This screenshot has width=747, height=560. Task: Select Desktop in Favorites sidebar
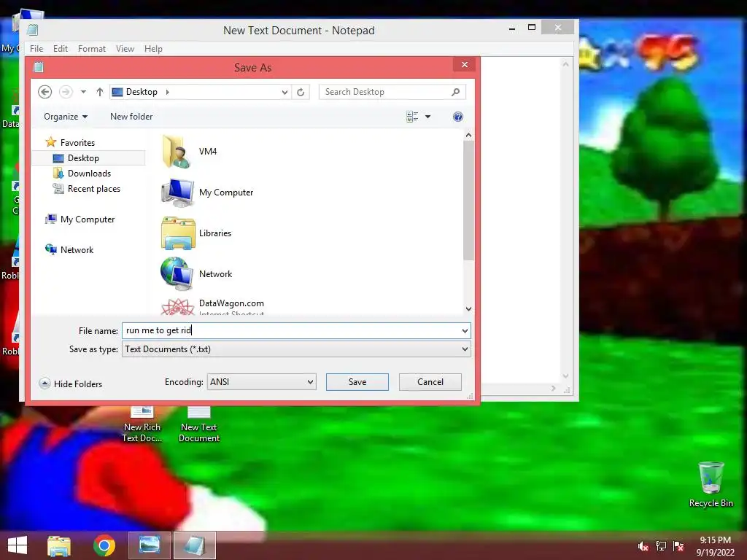click(x=83, y=158)
